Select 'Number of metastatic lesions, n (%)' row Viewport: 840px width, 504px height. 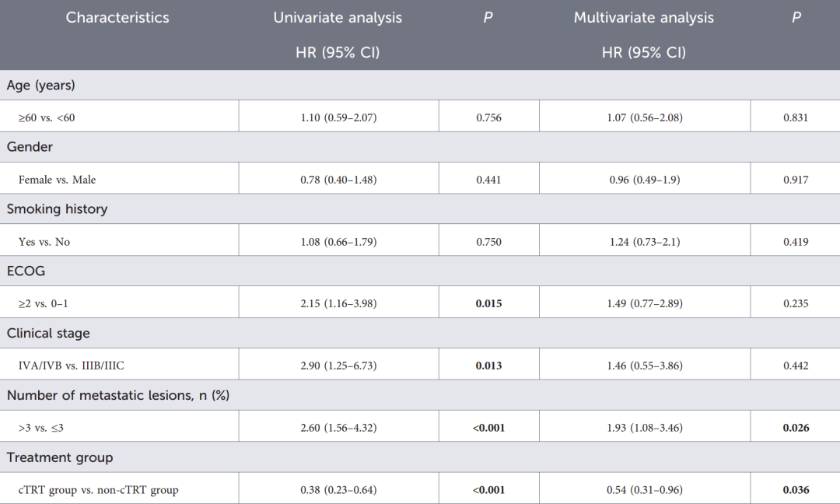pos(420,395)
